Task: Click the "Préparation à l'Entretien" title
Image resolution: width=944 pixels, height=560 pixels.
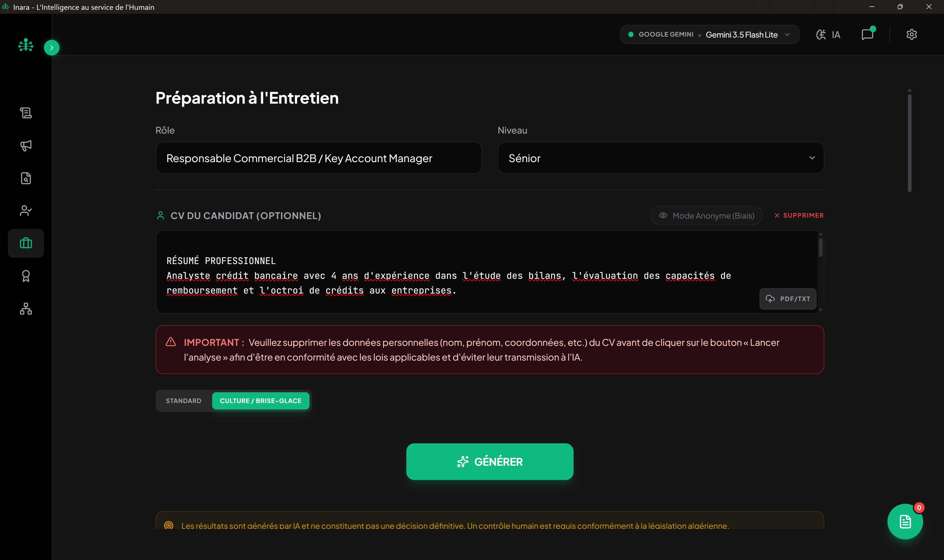Action: click(247, 98)
